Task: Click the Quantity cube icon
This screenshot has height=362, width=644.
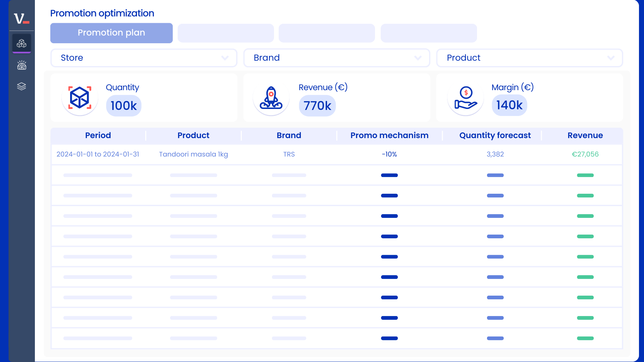Action: point(79,98)
